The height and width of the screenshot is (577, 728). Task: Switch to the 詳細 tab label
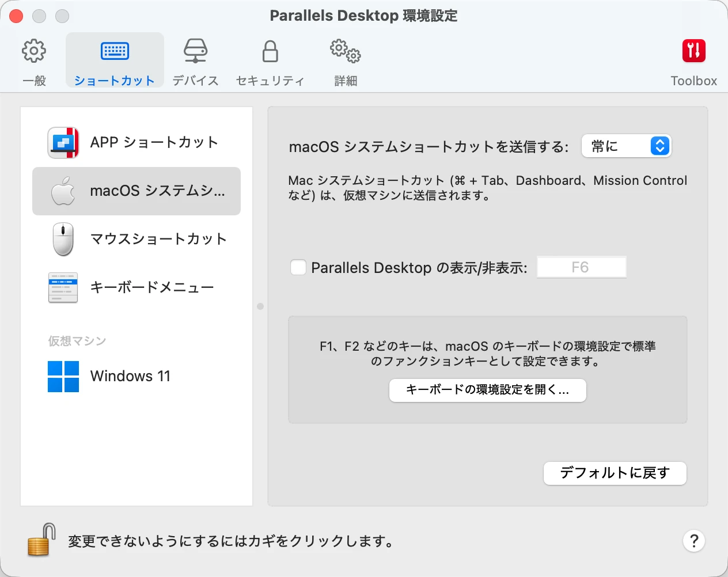point(346,81)
